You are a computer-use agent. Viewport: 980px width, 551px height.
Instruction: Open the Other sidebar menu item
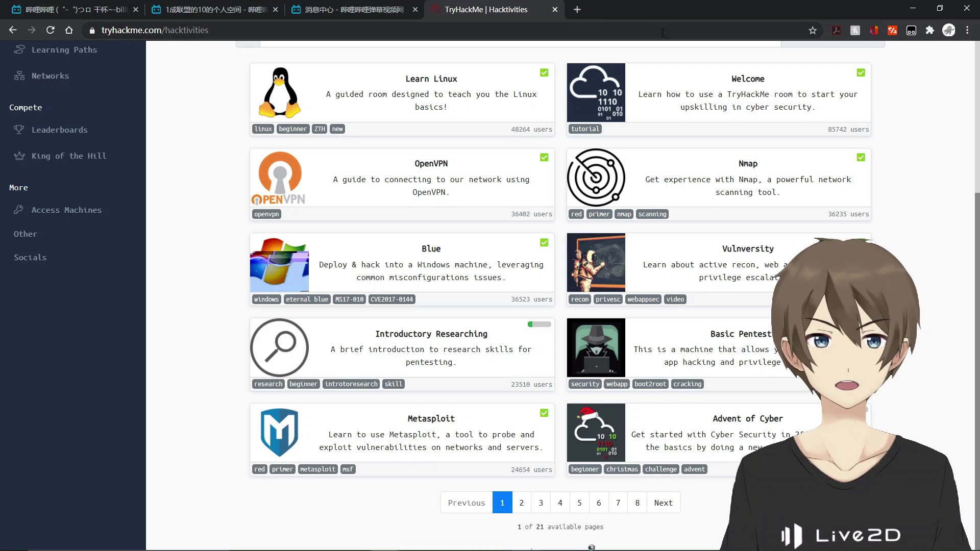(x=26, y=234)
